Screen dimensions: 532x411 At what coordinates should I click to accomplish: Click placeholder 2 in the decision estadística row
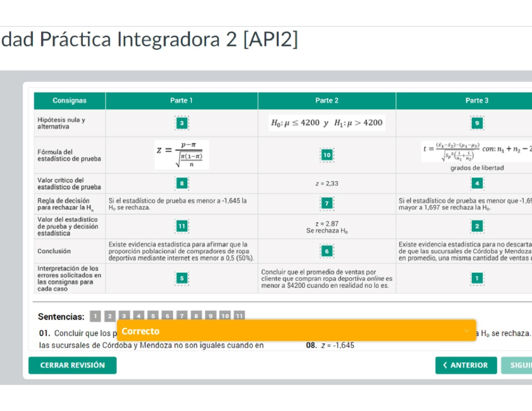pos(477,226)
